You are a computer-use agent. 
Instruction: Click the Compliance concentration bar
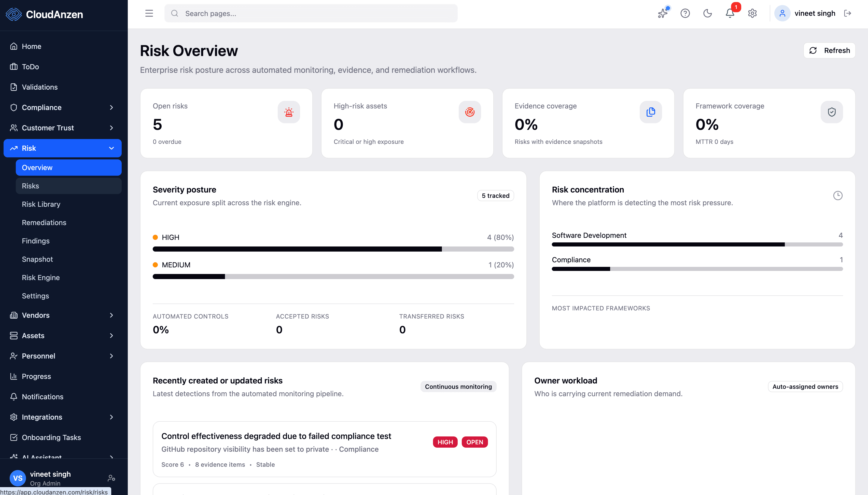[x=697, y=269]
